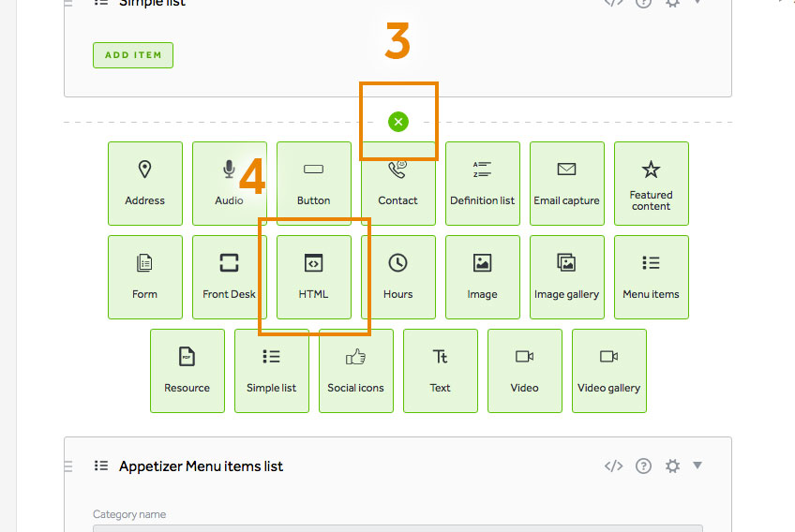Insert a Resource PDF block
795x532 pixels.
pyautogui.click(x=187, y=371)
